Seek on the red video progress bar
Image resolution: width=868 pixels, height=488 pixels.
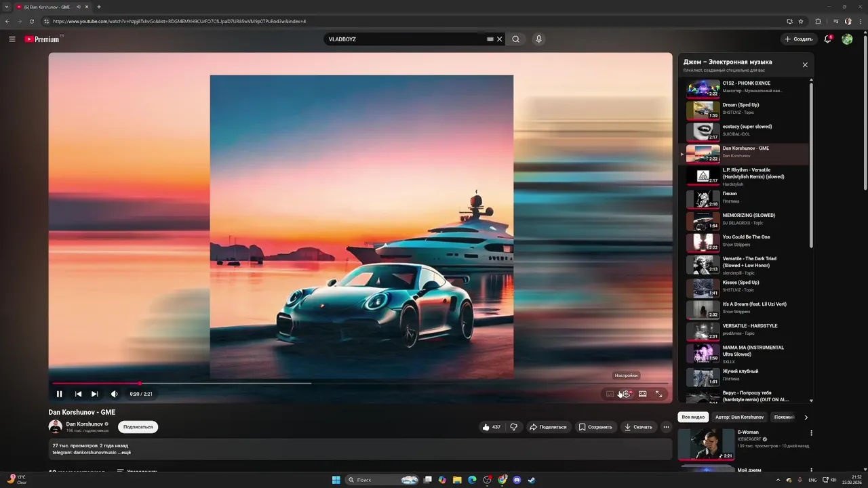tap(360, 384)
